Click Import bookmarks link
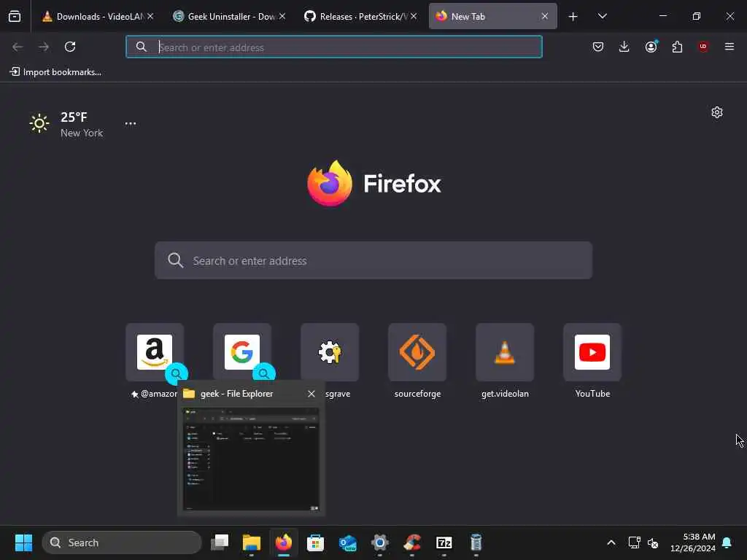747x560 pixels. [55, 72]
